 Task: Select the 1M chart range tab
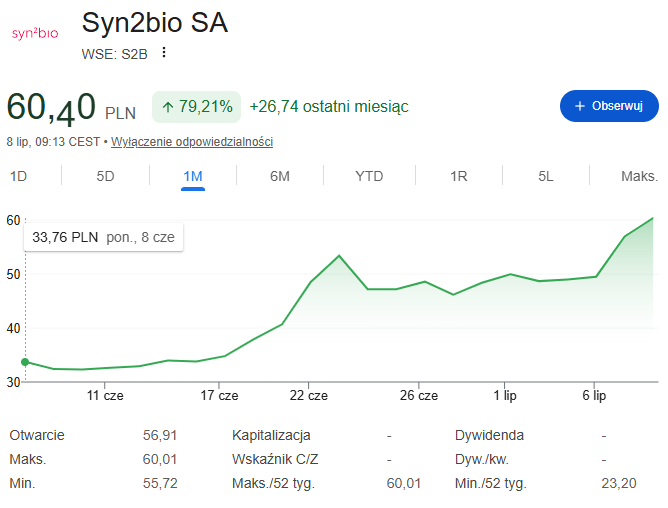click(193, 176)
